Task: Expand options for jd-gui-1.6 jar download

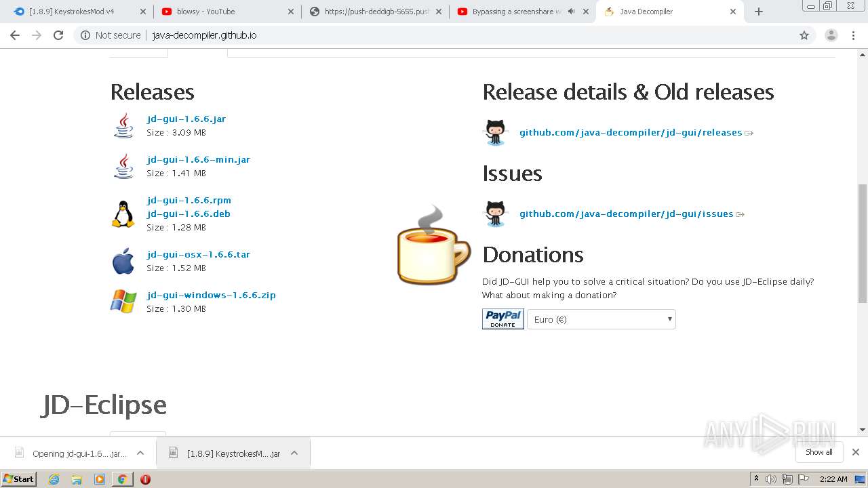Action: pyautogui.click(x=140, y=453)
